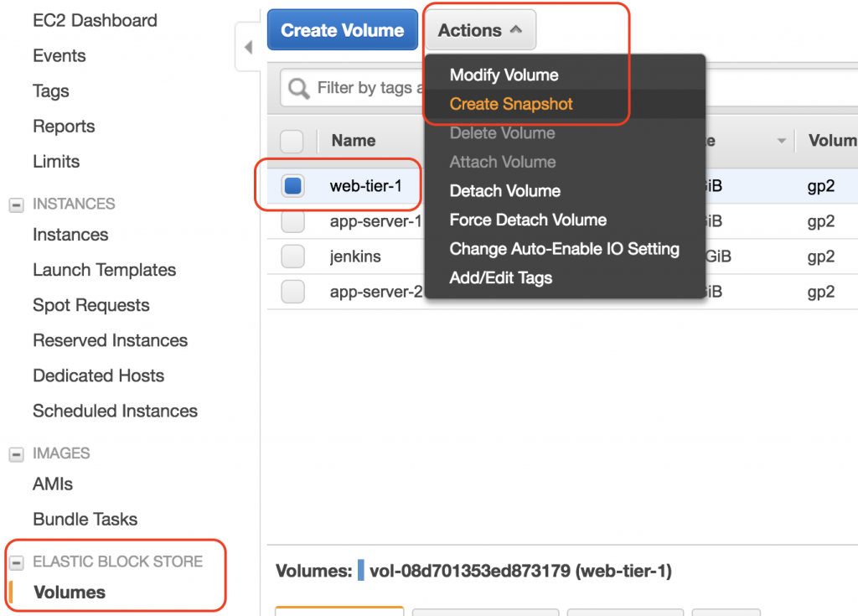Collapse the ELASTIC BLOCK STORE section
Viewport: 858px width, 616px height.
[18, 562]
